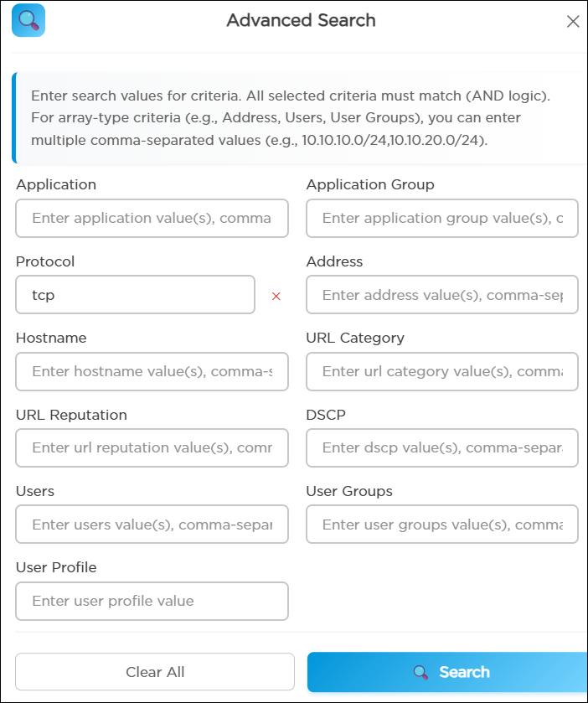Image resolution: width=588 pixels, height=703 pixels.
Task: Focus the Application Group input field
Action: (442, 218)
